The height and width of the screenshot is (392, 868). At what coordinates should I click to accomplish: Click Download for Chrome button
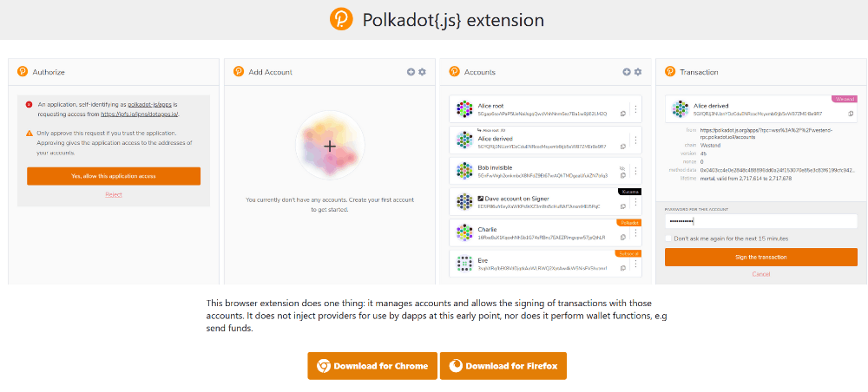click(372, 366)
